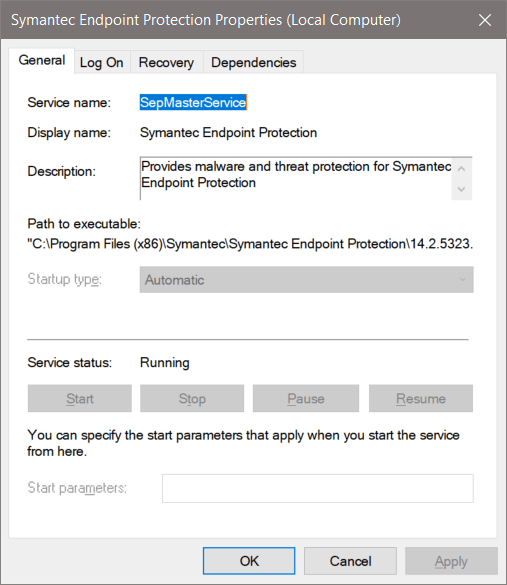507x585 pixels.
Task: Click the Pause service button
Action: (x=306, y=398)
